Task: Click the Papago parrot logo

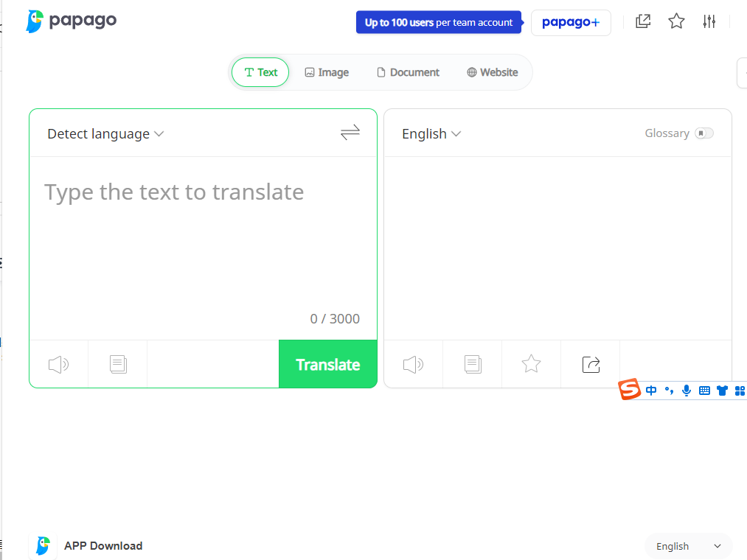Action: (x=35, y=21)
